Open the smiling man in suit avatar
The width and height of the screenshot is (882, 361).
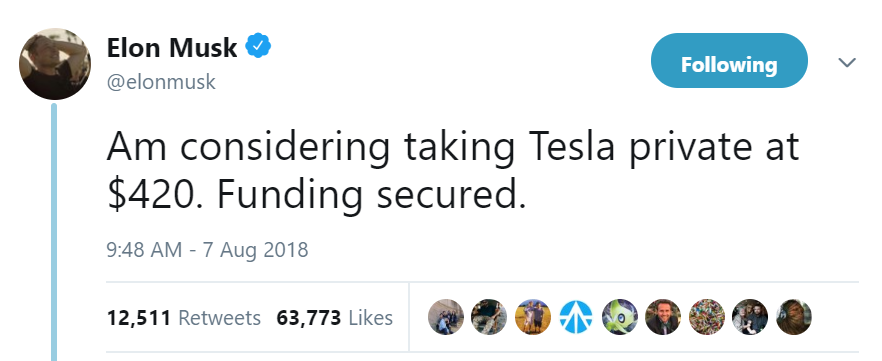tap(663, 317)
